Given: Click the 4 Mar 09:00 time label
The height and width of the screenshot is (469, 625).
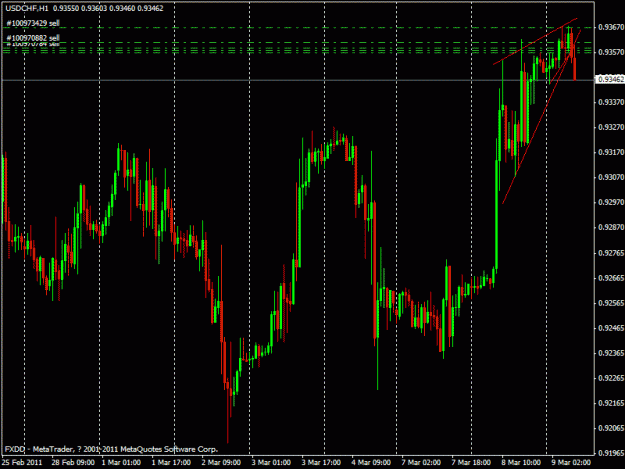Looking at the screenshot, I should [371, 463].
